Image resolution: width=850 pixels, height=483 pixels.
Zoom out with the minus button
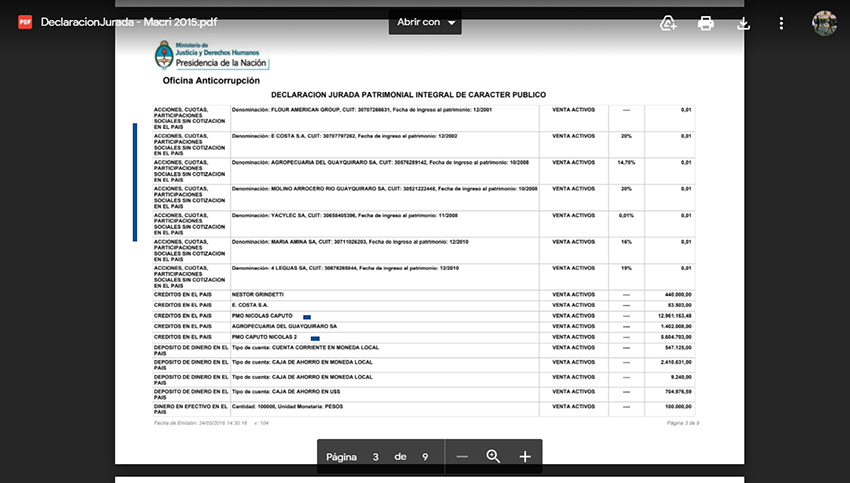[x=462, y=457]
